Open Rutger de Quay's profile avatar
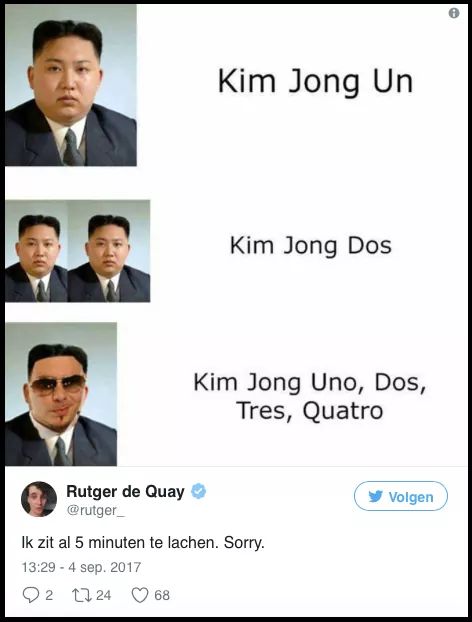472x622 pixels. click(39, 499)
